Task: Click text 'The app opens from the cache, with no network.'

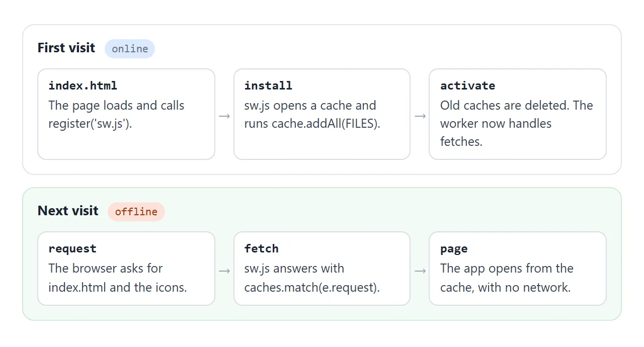Action: 507,278
